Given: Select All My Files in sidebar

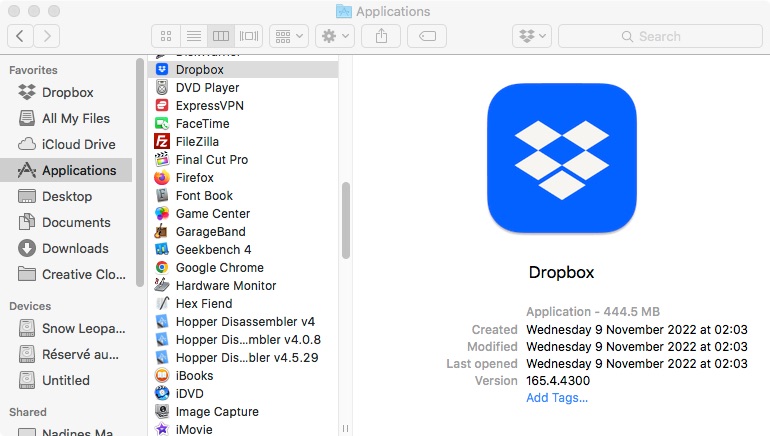Looking at the screenshot, I should [x=66, y=118].
